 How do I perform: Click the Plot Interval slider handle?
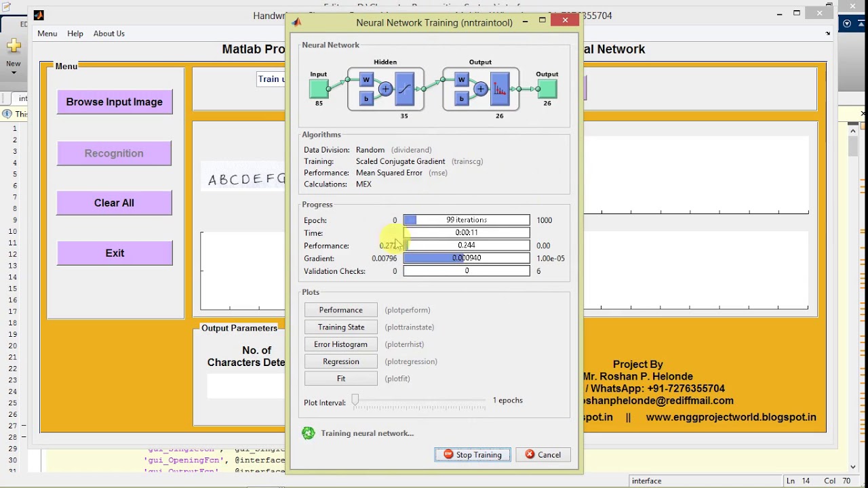355,401
